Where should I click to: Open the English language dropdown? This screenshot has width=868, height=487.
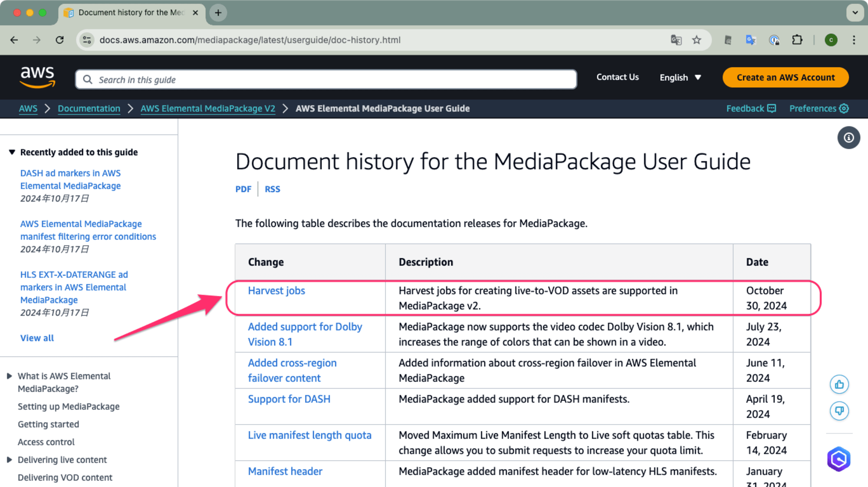coord(680,78)
